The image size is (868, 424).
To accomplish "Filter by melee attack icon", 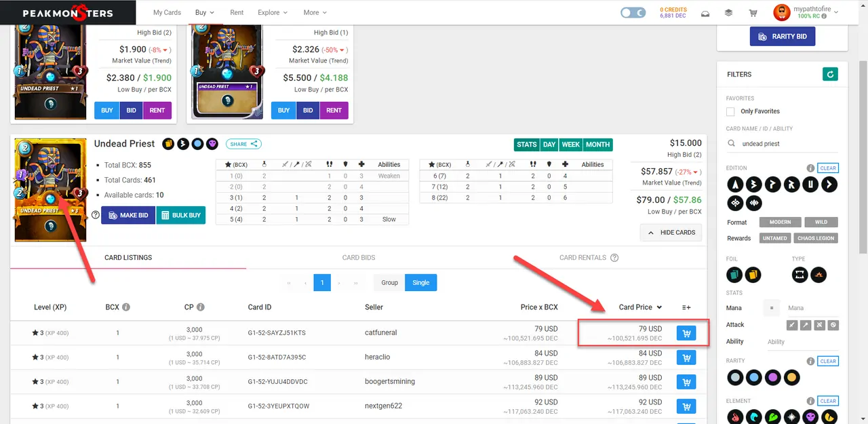I will 791,325.
